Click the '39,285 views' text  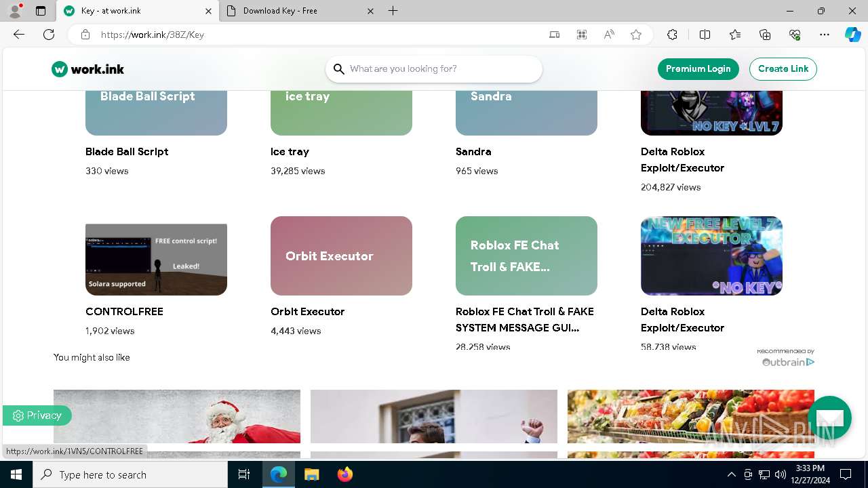(x=298, y=171)
